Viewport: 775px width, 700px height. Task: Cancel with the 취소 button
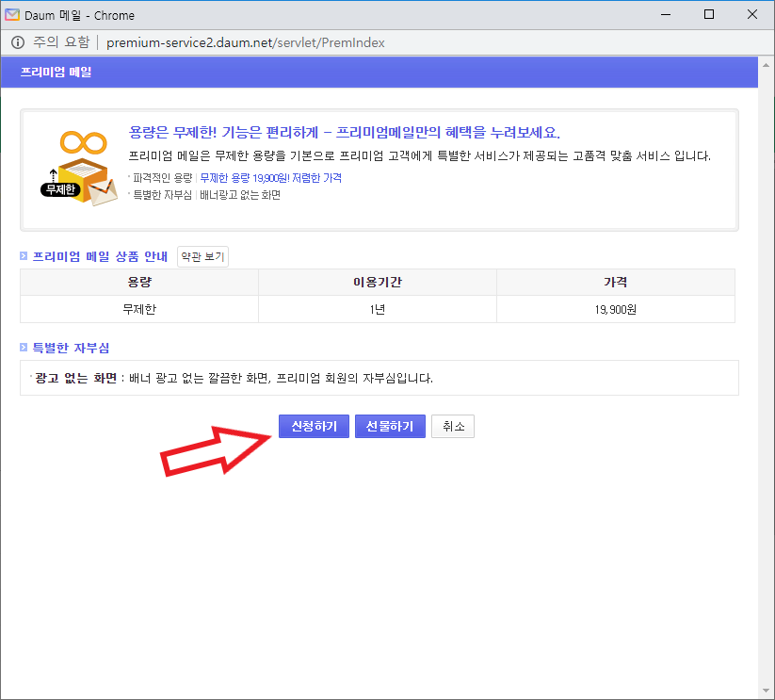click(x=453, y=426)
